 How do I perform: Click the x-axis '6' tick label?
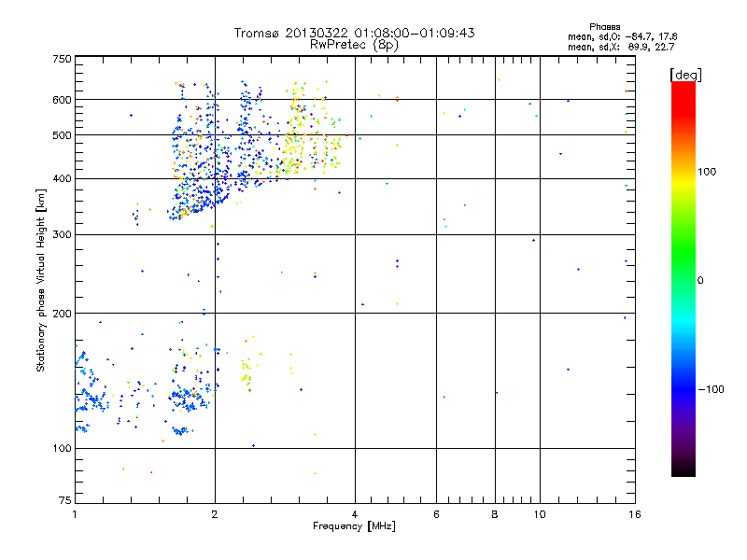436,514
